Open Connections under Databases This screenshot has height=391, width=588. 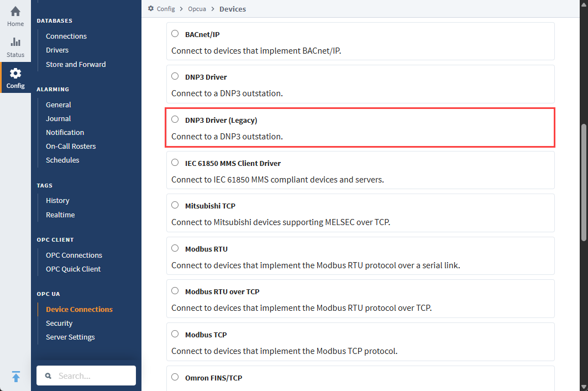[66, 36]
